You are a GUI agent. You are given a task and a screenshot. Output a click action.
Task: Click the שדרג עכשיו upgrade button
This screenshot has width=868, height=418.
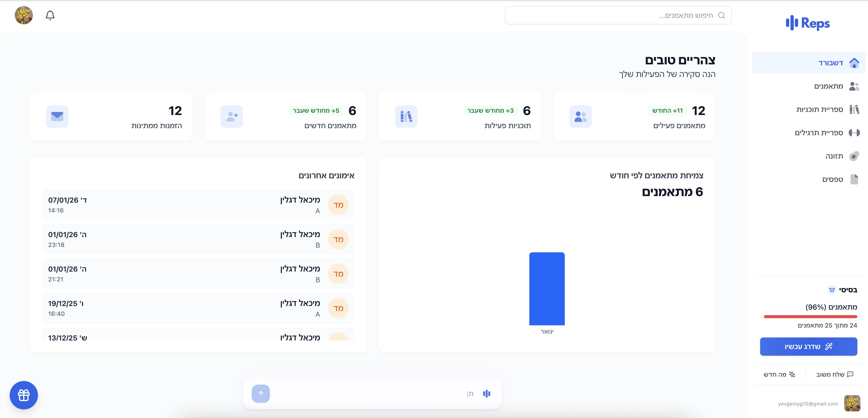point(808,346)
